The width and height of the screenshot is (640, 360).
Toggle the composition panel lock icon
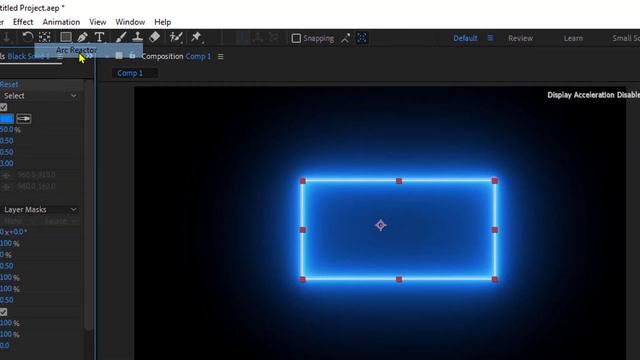click(132, 56)
